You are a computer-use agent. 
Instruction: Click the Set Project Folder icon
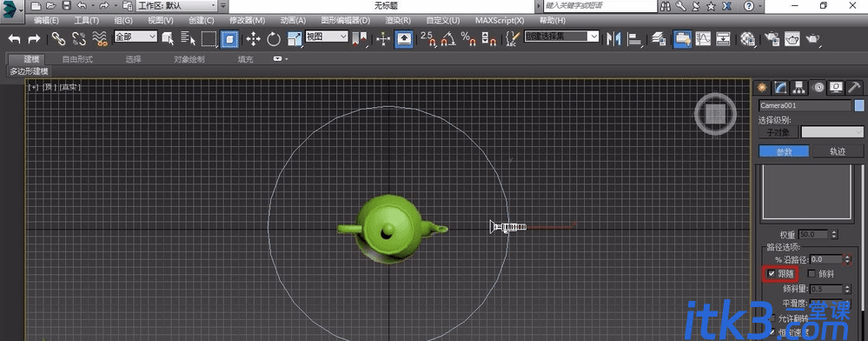128,6
